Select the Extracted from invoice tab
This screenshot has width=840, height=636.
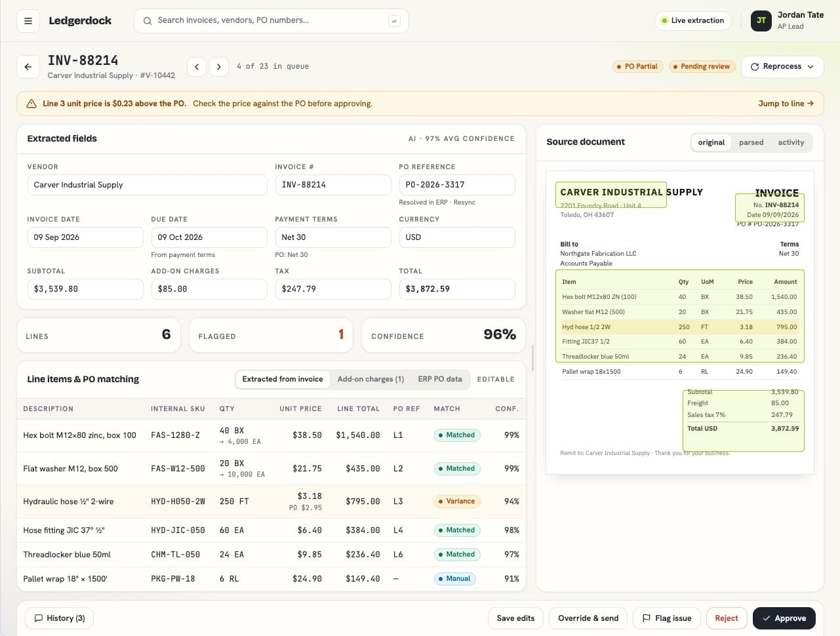coord(283,379)
